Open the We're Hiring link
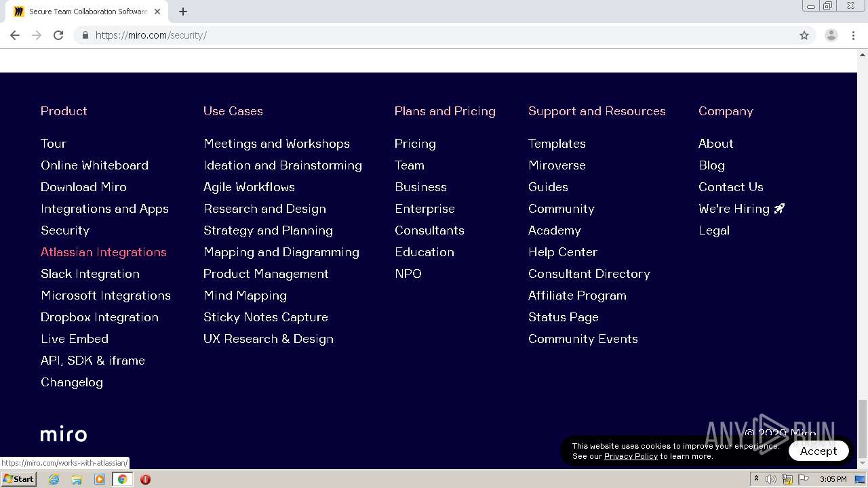The width and height of the screenshot is (868, 488). click(741, 209)
